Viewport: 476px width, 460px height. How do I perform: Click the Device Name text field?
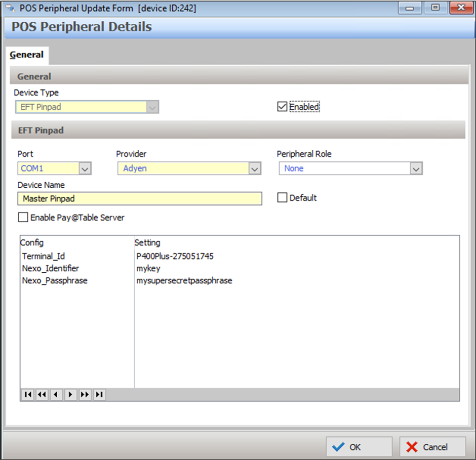click(140, 199)
